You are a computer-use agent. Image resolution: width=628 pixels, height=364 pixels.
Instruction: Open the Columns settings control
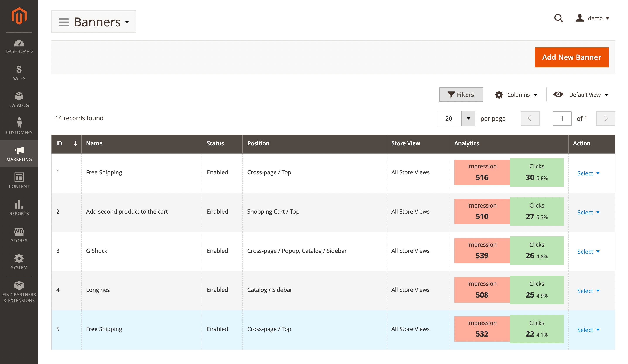point(516,95)
